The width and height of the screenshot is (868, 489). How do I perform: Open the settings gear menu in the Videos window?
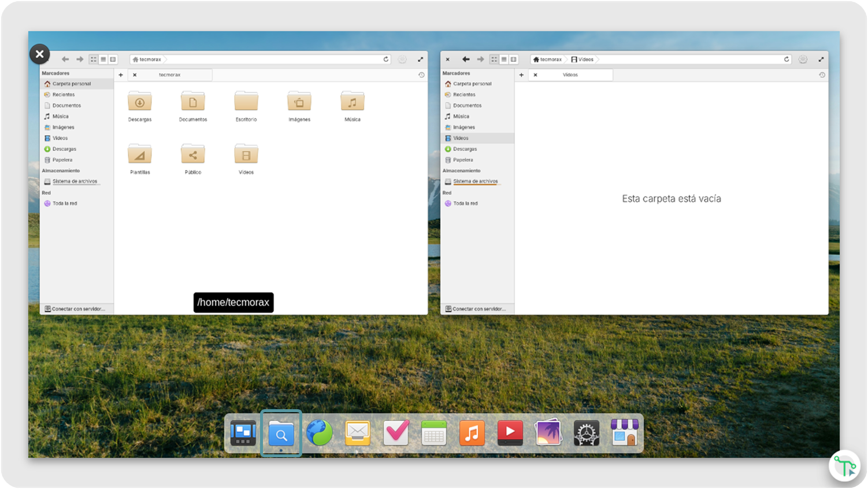803,60
